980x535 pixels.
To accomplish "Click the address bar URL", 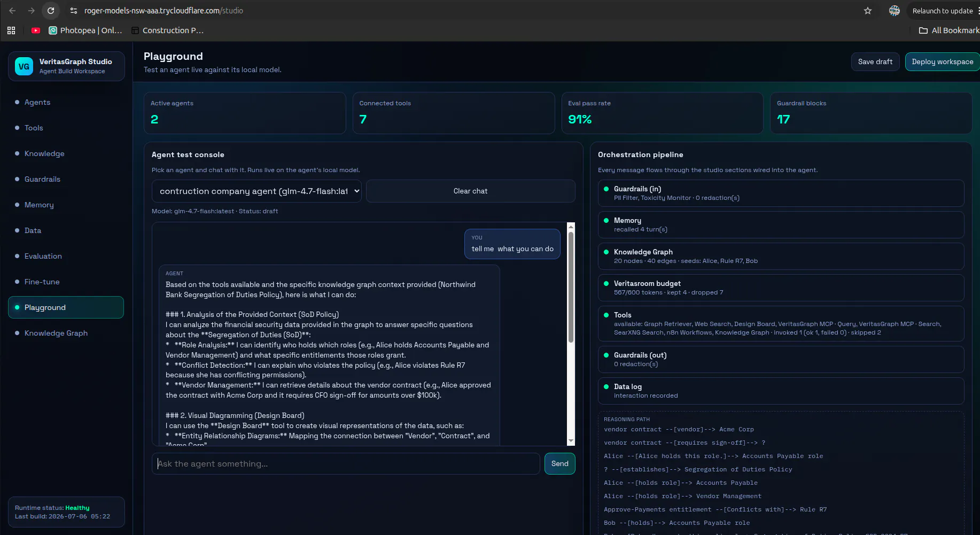I will [x=164, y=11].
